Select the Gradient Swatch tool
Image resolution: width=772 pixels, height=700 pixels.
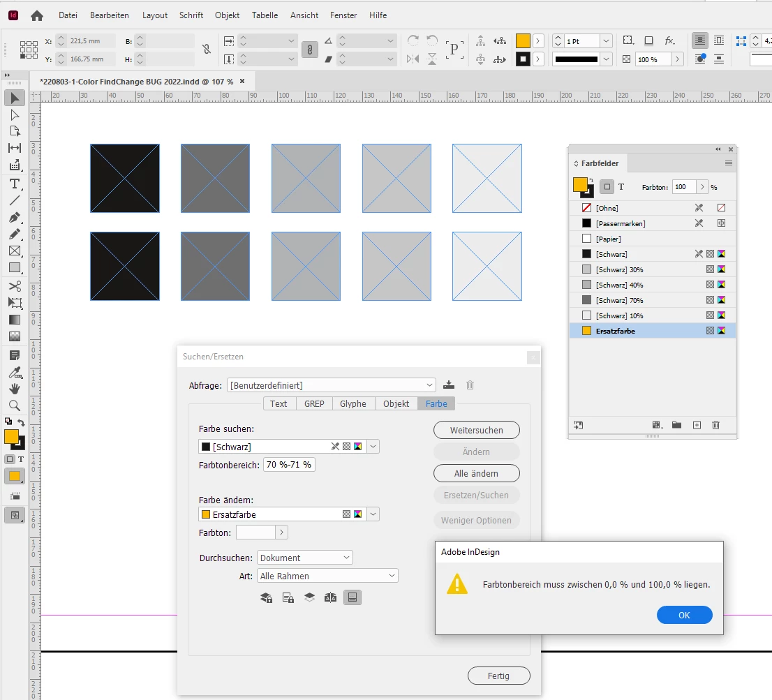[x=15, y=320]
